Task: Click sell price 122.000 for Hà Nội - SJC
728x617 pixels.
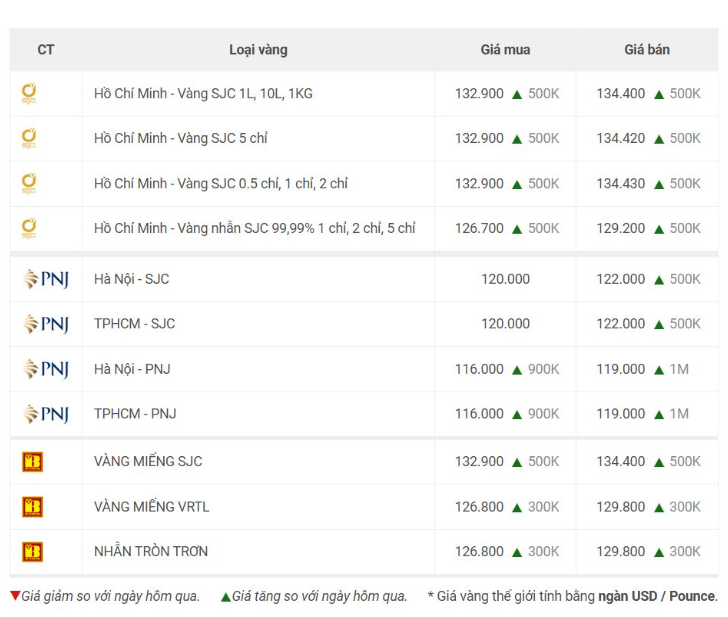Action: [621, 279]
